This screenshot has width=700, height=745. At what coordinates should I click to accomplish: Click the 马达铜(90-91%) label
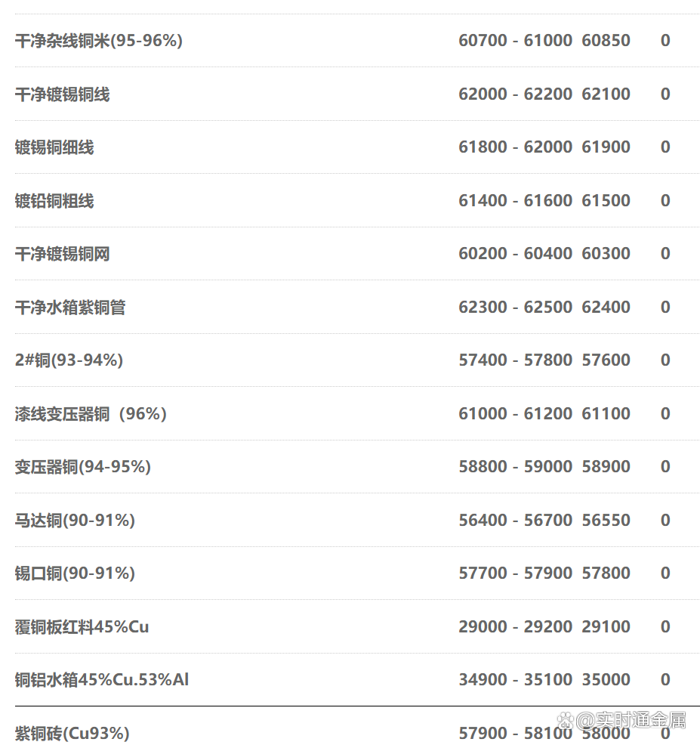pyautogui.click(x=75, y=521)
